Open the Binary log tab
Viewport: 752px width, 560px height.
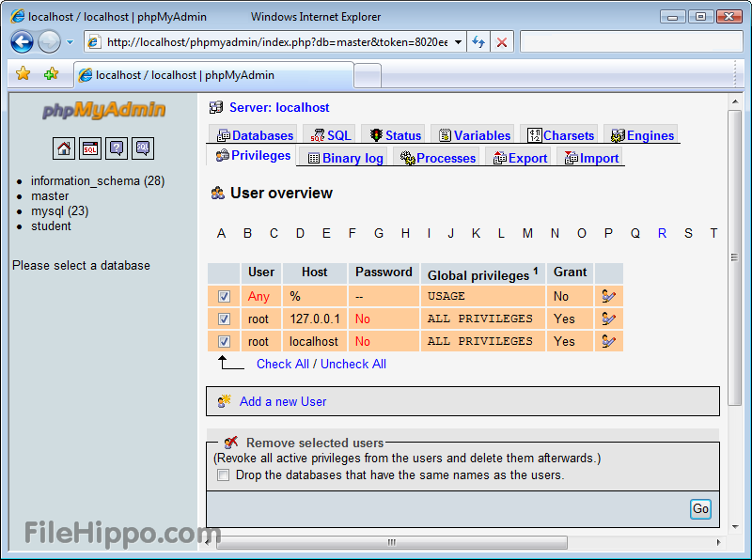[x=345, y=158]
